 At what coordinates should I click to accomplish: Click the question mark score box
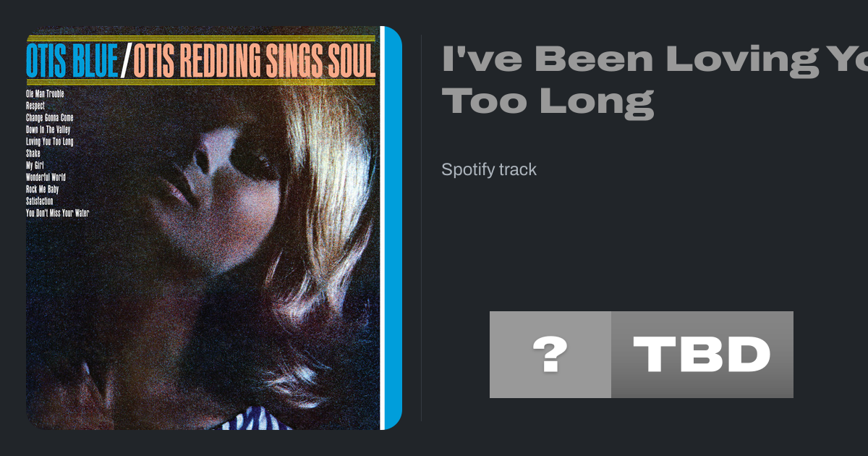550,355
